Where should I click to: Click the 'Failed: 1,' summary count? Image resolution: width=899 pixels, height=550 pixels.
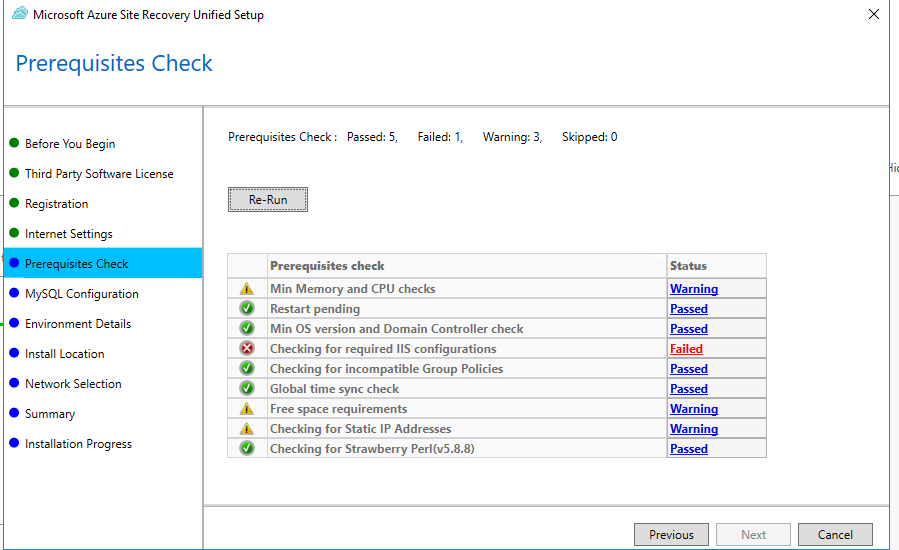coord(440,136)
